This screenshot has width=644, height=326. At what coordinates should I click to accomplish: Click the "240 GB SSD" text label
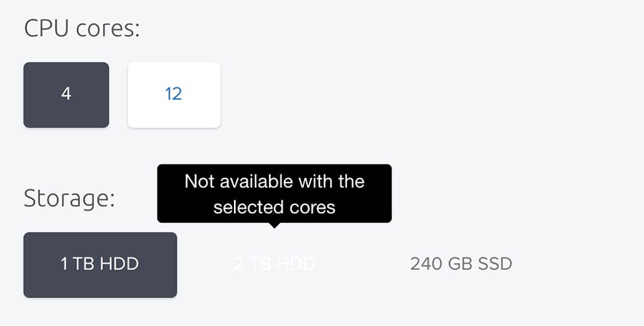pyautogui.click(x=461, y=264)
